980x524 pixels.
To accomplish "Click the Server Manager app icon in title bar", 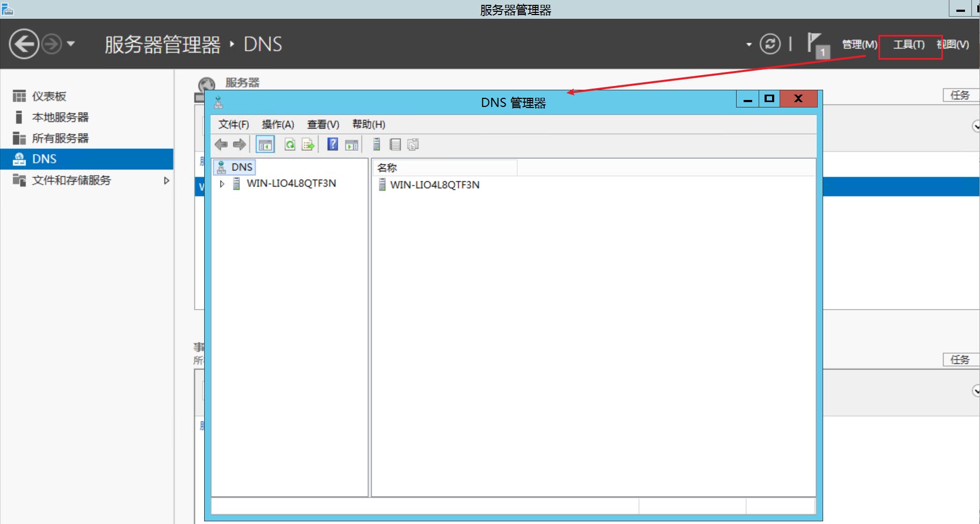I will point(7,9).
